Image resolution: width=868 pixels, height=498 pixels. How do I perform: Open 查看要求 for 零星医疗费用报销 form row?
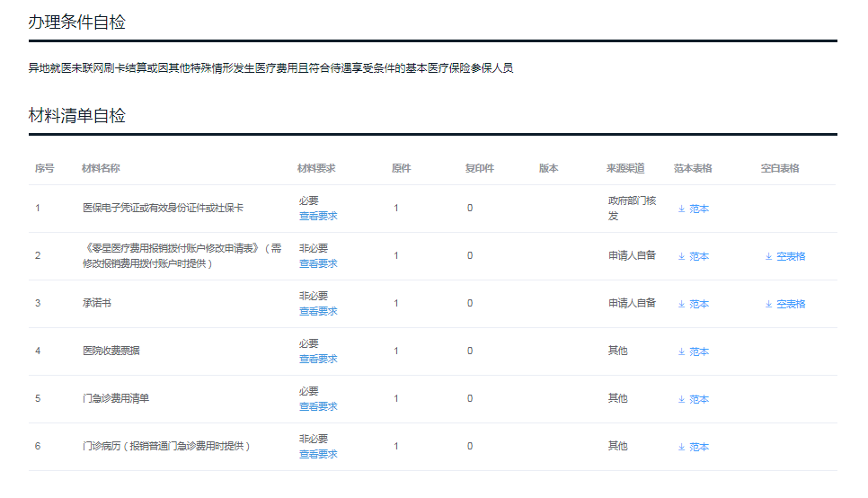[x=318, y=263]
